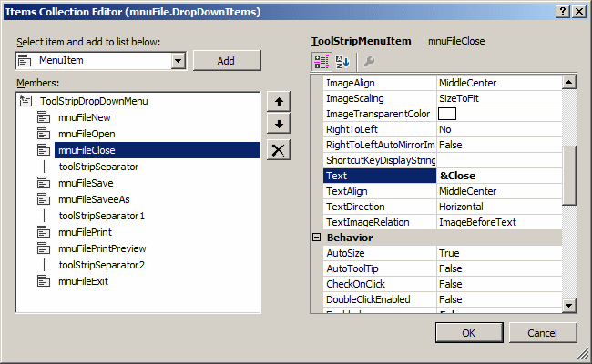Click the icon beside mnuFilePrint
This screenshot has height=364, width=592.
[44, 232]
